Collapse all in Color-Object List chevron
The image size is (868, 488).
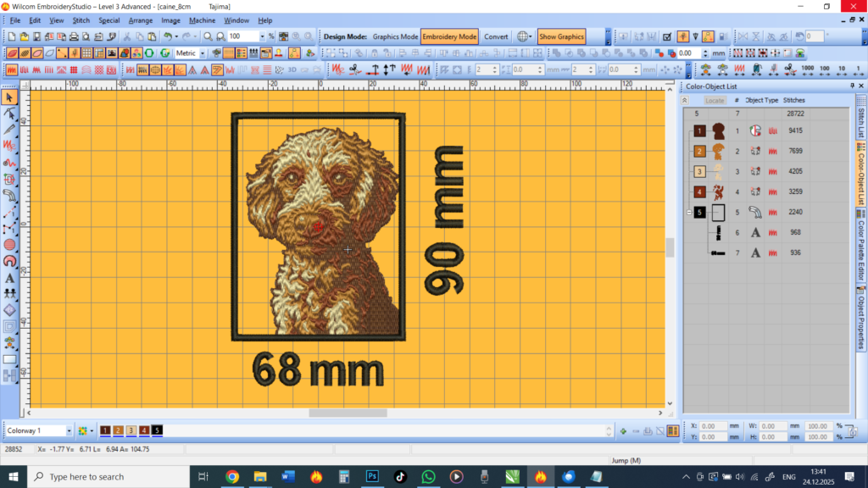click(x=685, y=100)
